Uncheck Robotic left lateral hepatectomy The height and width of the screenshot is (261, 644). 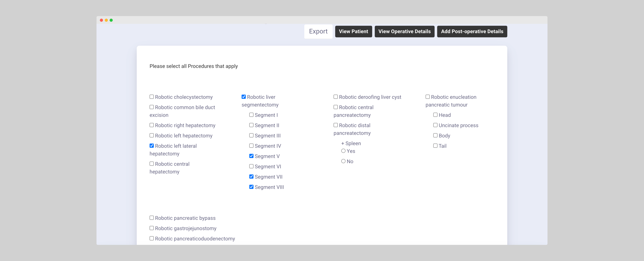(x=151, y=145)
